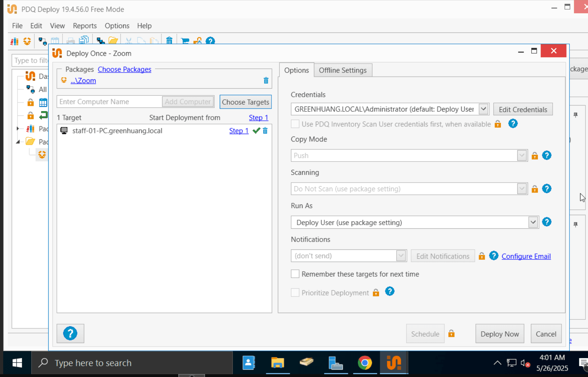Click Windows taskbar search box
588x377 pixels.
[132, 363]
